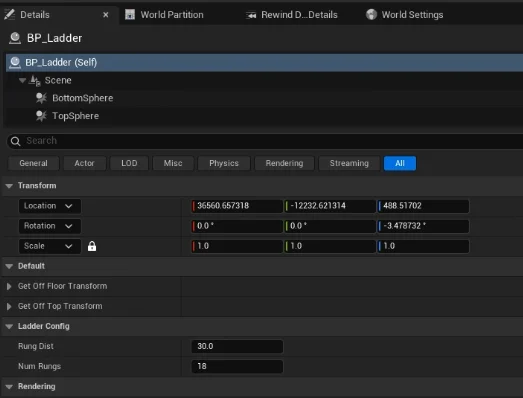Edit Location X value 36560.657318

pos(237,206)
